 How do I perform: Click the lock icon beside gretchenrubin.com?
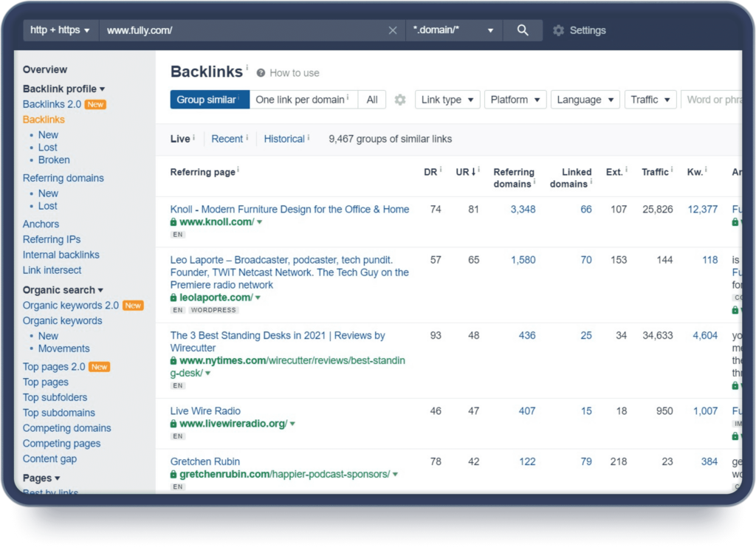click(x=173, y=474)
